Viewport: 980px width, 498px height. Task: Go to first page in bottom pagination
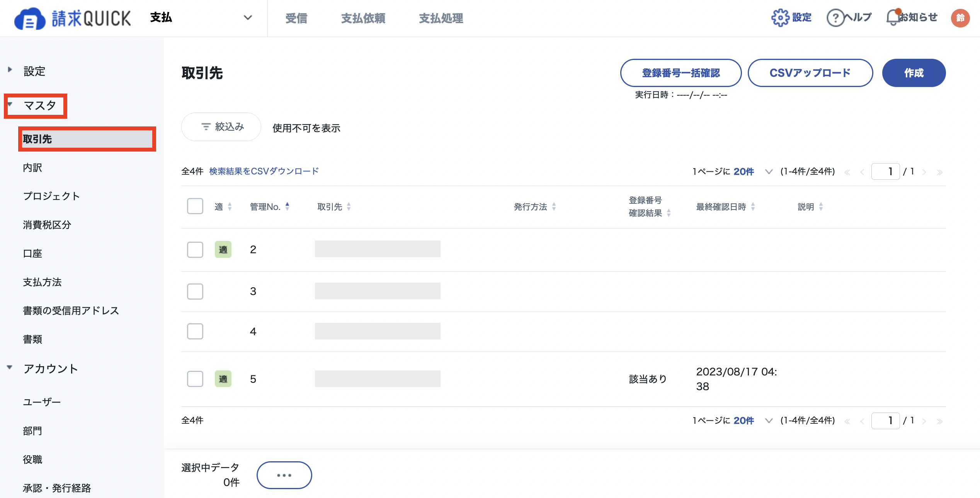(847, 421)
